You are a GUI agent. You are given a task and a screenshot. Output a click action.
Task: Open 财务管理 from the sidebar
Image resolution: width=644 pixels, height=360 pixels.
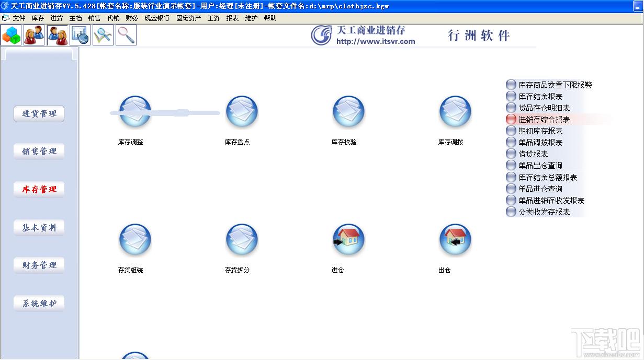click(39, 265)
